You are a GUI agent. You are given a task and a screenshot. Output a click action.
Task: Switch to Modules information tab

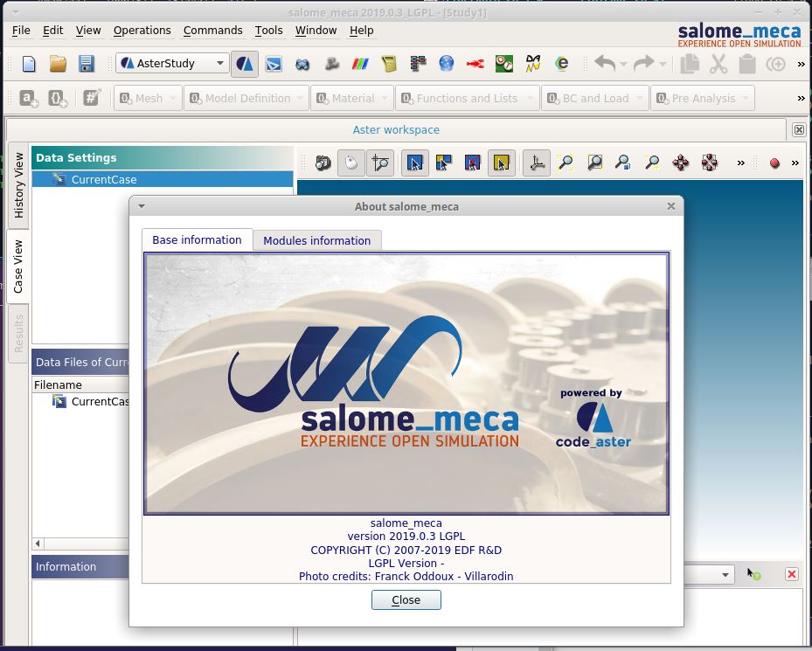click(317, 241)
